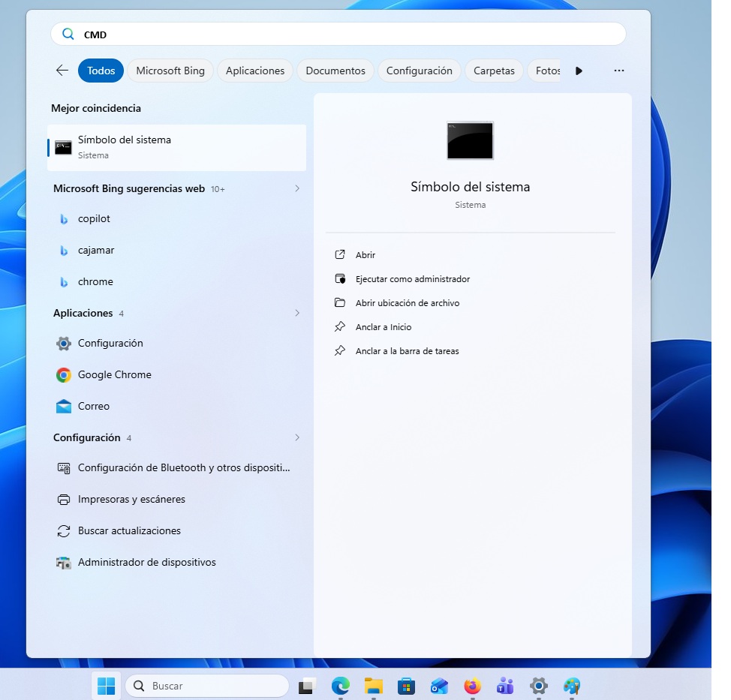Show more filters with the right arrow
Viewport: 731px width, 700px height.
click(579, 71)
